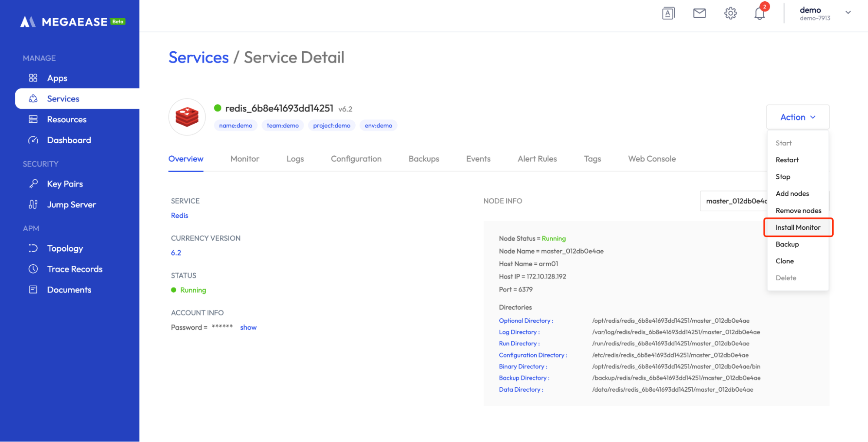868x442 pixels.
Task: Click the Redis service logo
Action: tap(187, 117)
